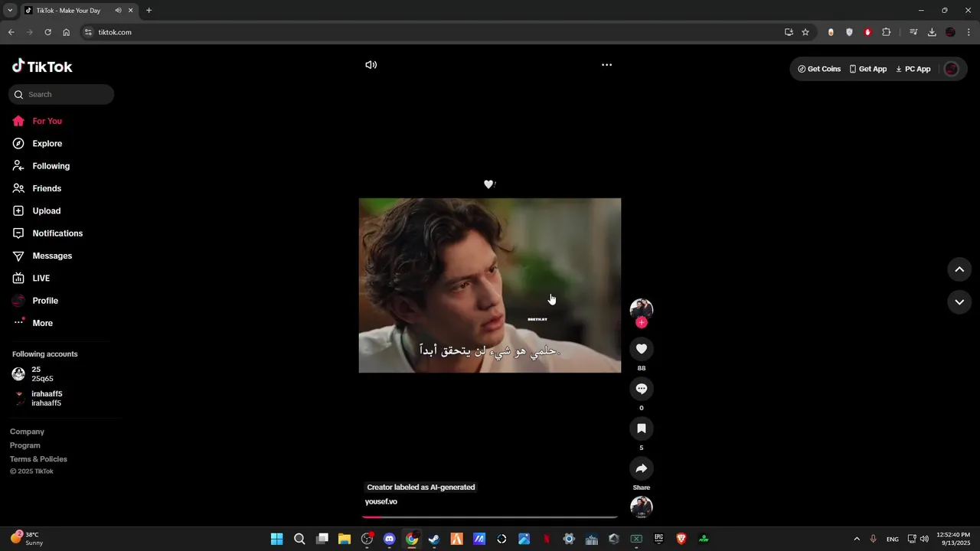The width and height of the screenshot is (980, 551).
Task: Open the comments bubble icon
Action: point(642,389)
